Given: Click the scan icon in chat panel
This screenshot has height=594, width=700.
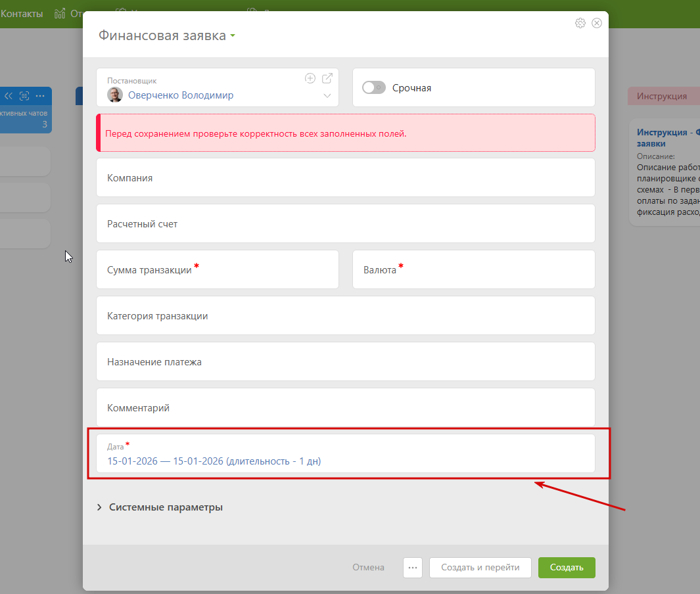Looking at the screenshot, I should 24,96.
